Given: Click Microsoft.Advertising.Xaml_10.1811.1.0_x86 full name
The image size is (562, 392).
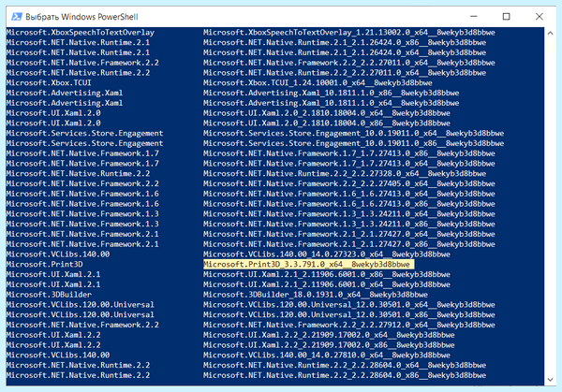Looking at the screenshot, I should (332, 93).
